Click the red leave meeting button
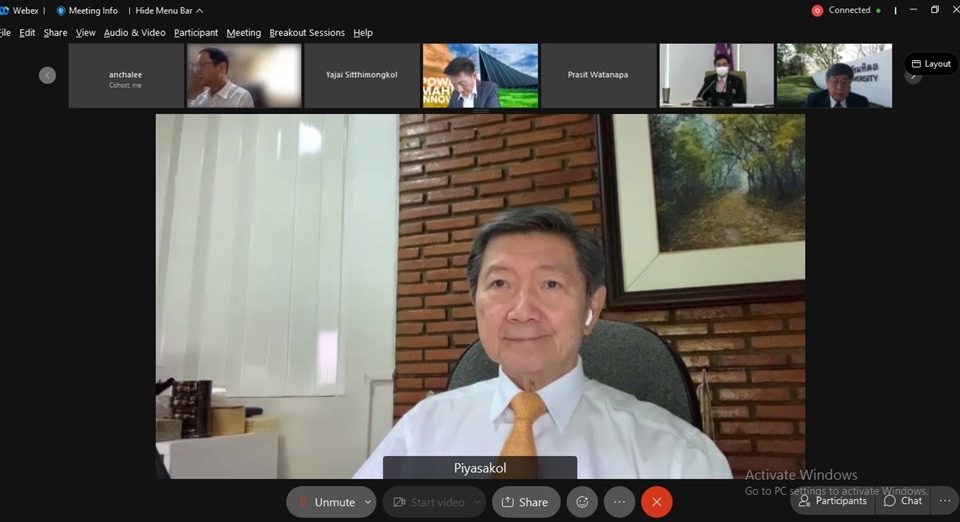The image size is (960, 522). click(656, 502)
